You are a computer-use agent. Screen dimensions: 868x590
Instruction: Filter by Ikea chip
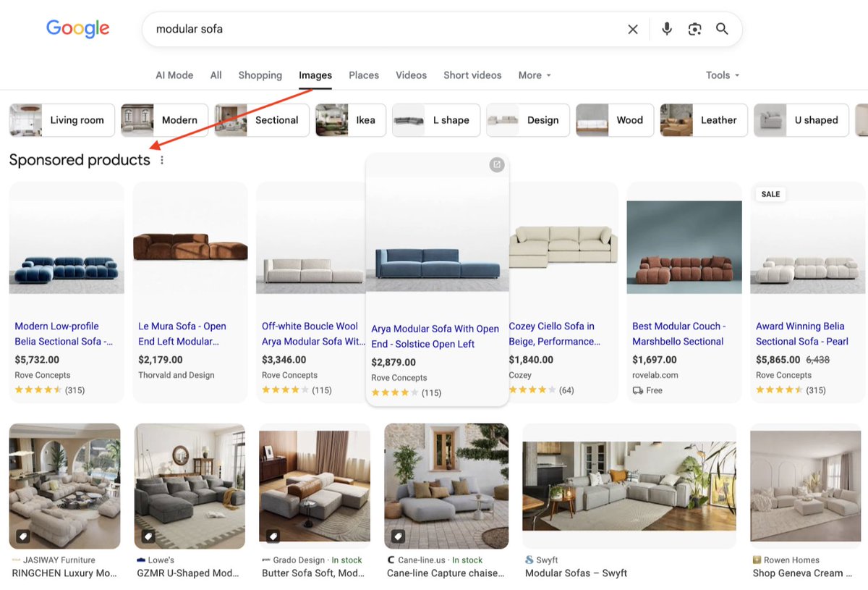pos(351,120)
